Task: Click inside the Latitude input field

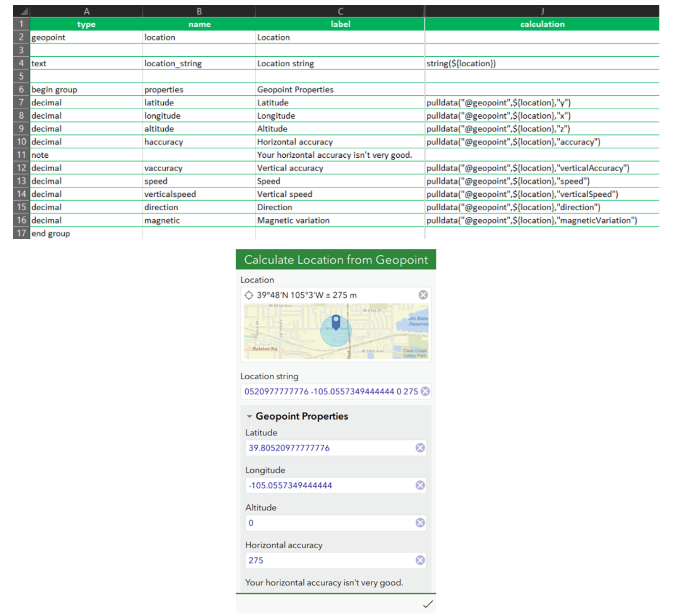Action: 328,447
